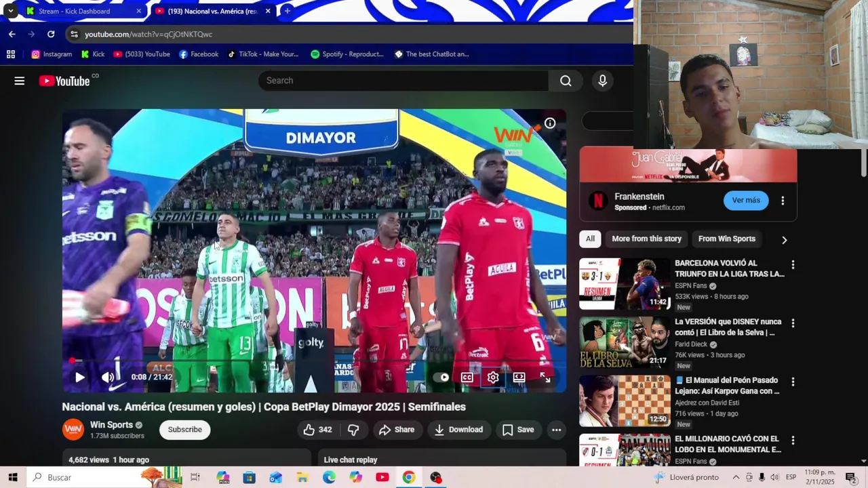Enter full screen video mode
868x488 pixels.
point(545,378)
